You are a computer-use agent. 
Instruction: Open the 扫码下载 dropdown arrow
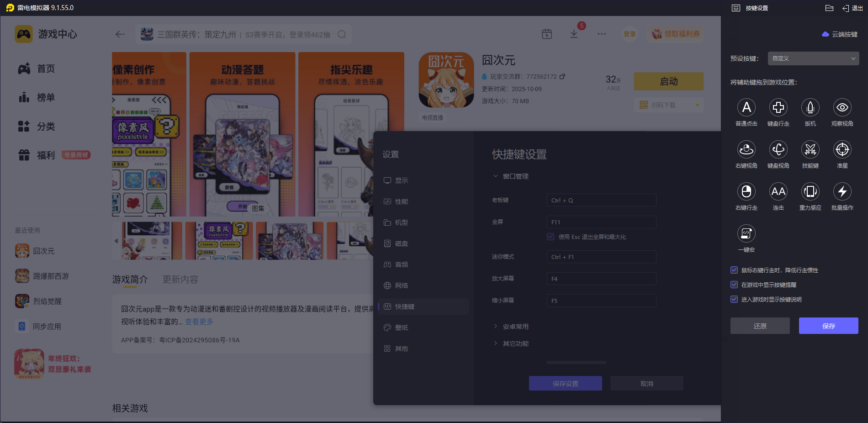click(x=697, y=105)
